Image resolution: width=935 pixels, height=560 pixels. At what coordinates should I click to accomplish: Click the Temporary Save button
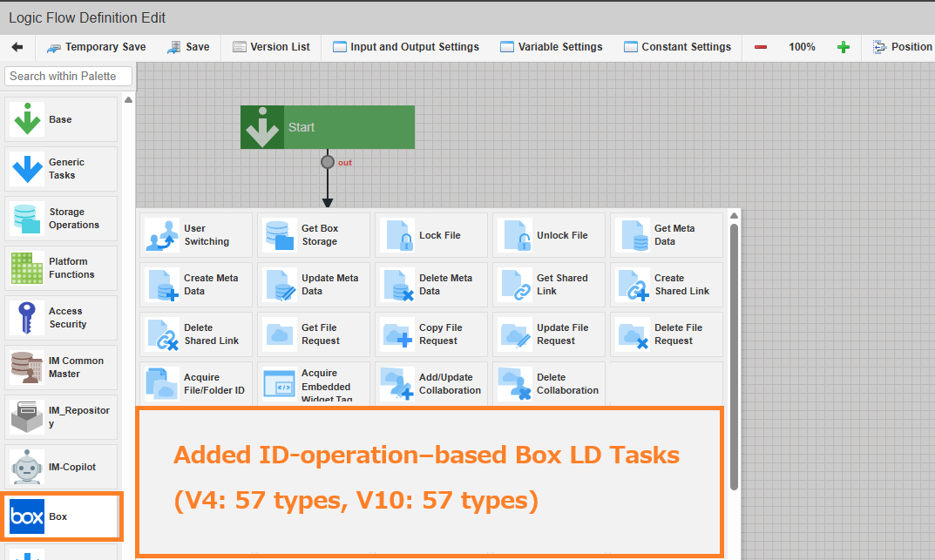97,47
